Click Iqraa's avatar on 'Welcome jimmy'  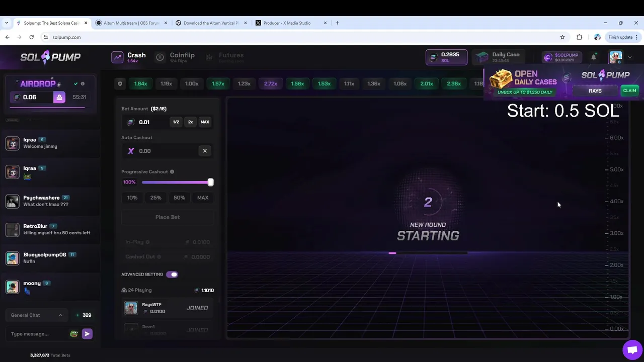point(13,143)
